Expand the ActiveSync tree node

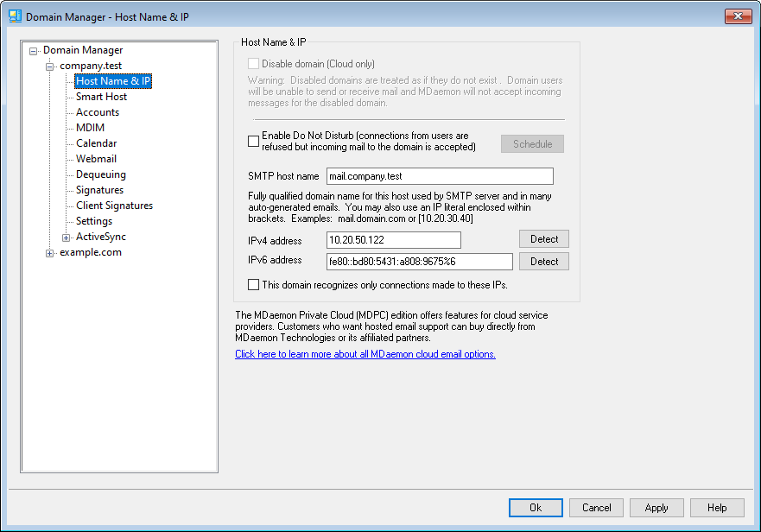(x=67, y=237)
